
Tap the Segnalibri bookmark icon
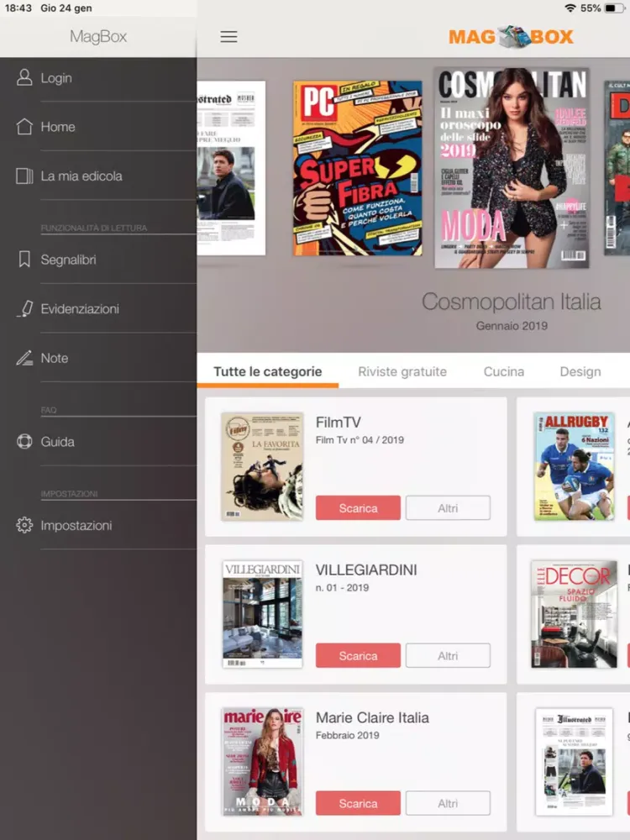pos(24,260)
